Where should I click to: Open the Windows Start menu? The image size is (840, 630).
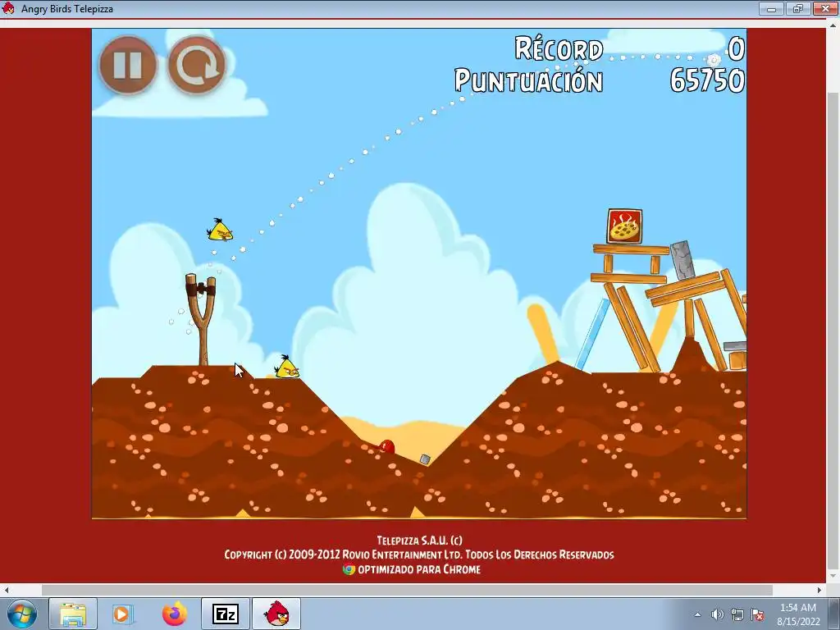(x=22, y=614)
